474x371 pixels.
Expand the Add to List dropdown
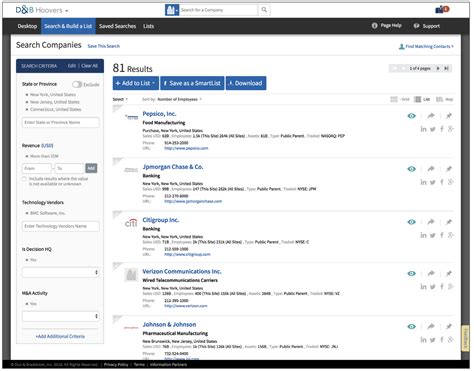(x=135, y=83)
